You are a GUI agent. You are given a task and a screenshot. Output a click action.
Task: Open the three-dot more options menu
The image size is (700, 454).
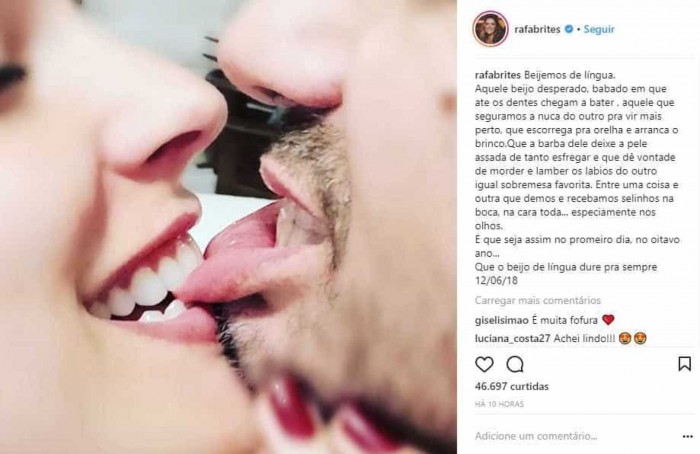[688, 436]
